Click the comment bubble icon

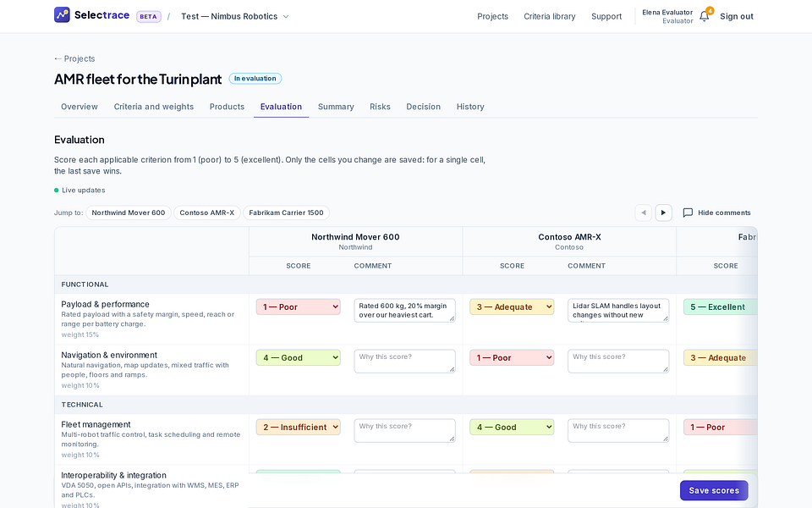tap(688, 213)
